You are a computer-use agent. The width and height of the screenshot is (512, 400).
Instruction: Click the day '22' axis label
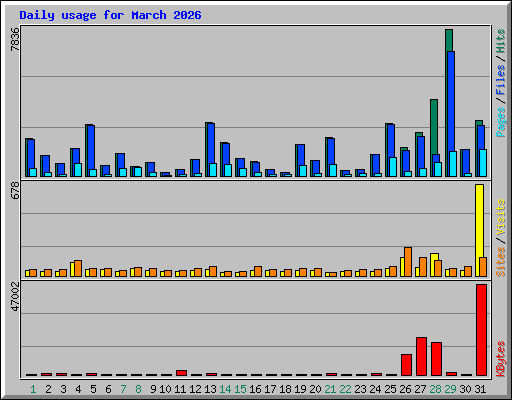(345, 389)
